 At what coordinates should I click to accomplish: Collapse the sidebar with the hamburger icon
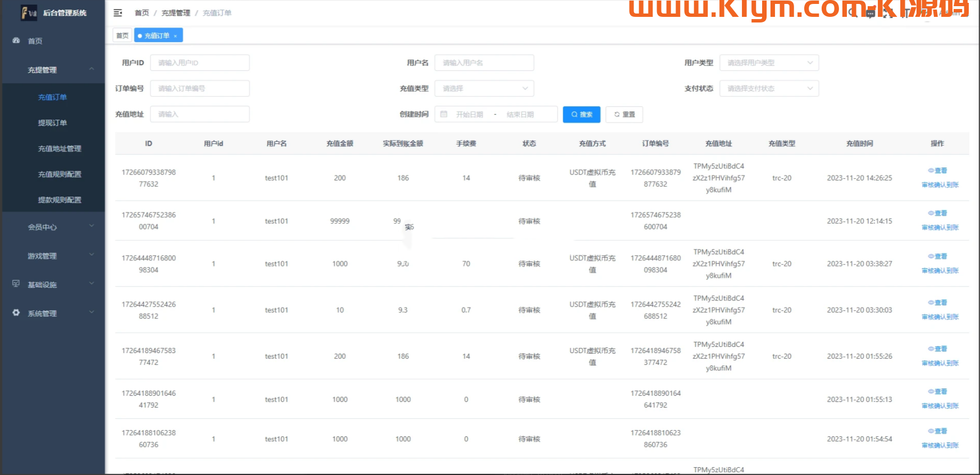(118, 13)
